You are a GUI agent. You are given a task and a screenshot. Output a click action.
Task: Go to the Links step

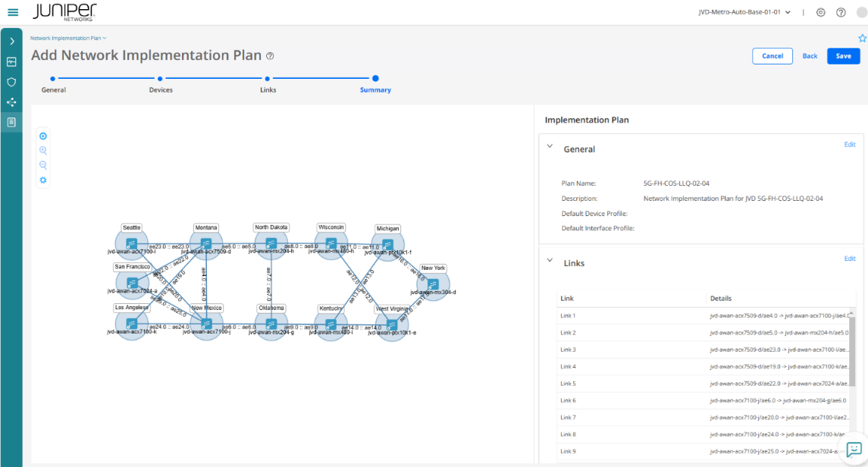coord(268,78)
